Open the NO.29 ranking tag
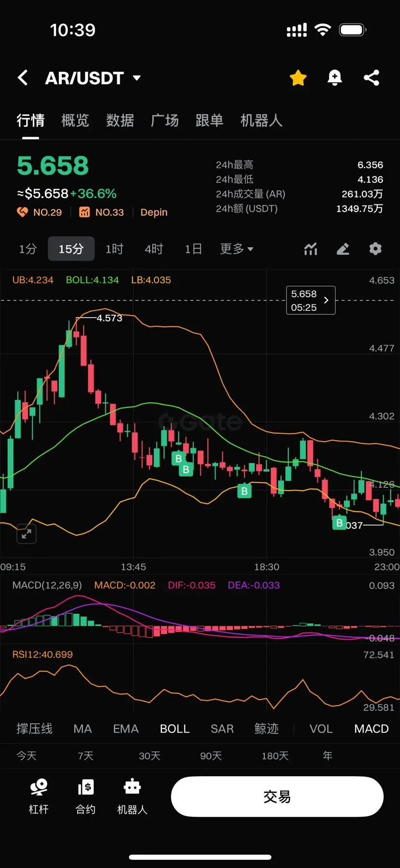The image size is (400, 868). click(x=40, y=212)
